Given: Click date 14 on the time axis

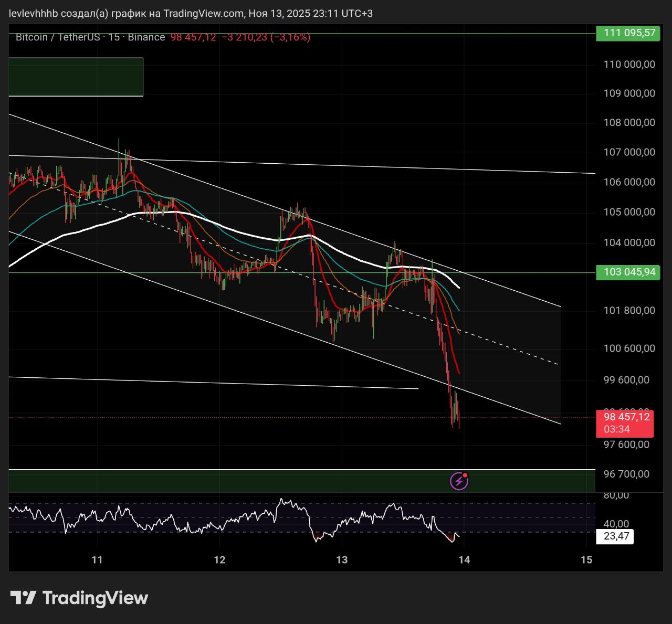Looking at the screenshot, I should [x=464, y=560].
